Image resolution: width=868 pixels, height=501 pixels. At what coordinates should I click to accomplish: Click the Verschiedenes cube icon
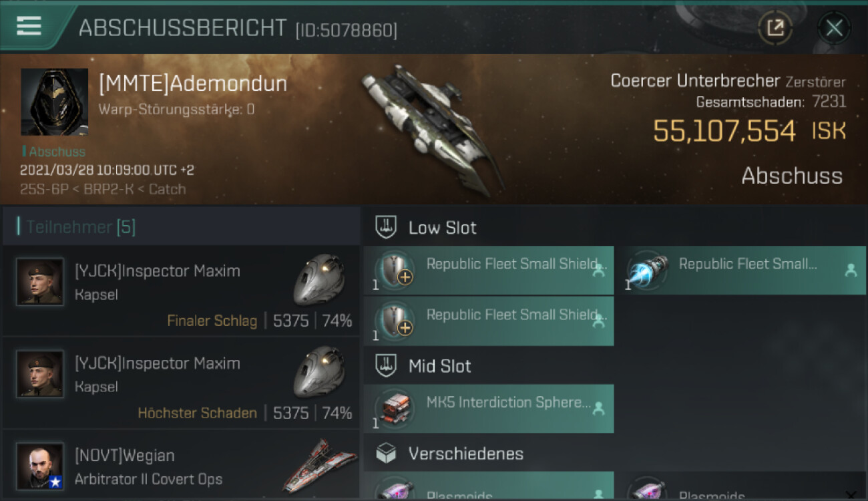pyautogui.click(x=387, y=454)
